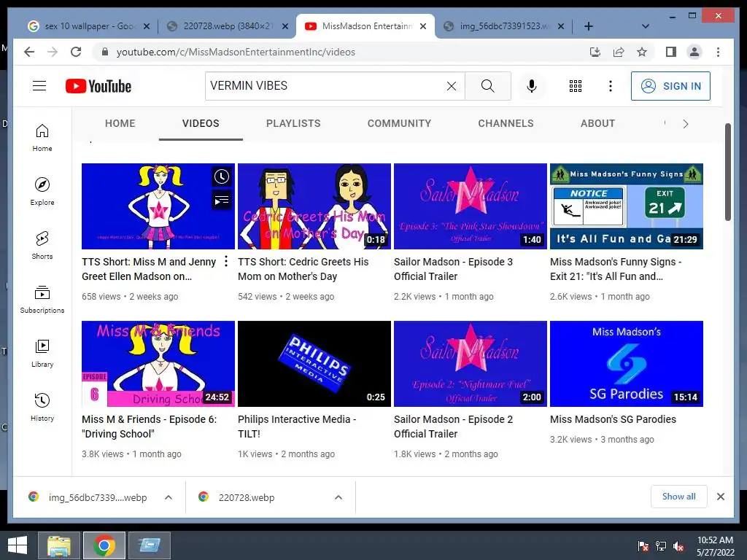Image resolution: width=747 pixels, height=560 pixels.
Task: Add first video to queue
Action: coord(222,201)
